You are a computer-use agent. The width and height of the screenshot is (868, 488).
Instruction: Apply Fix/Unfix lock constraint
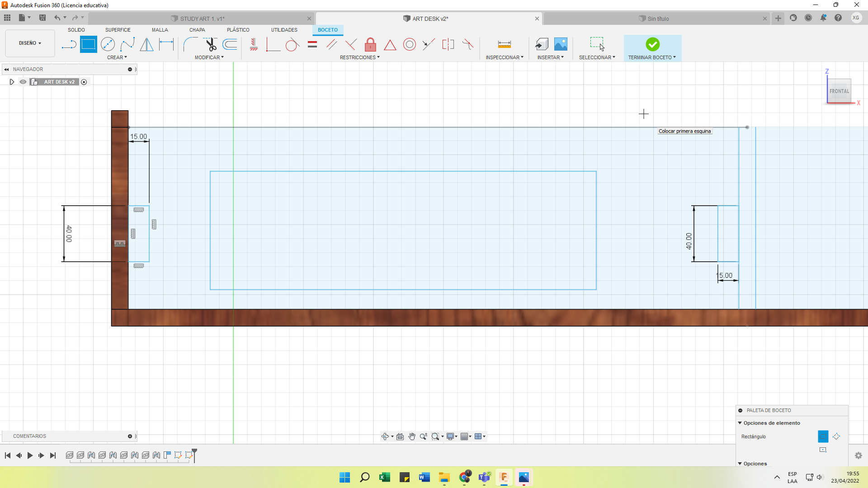click(370, 44)
